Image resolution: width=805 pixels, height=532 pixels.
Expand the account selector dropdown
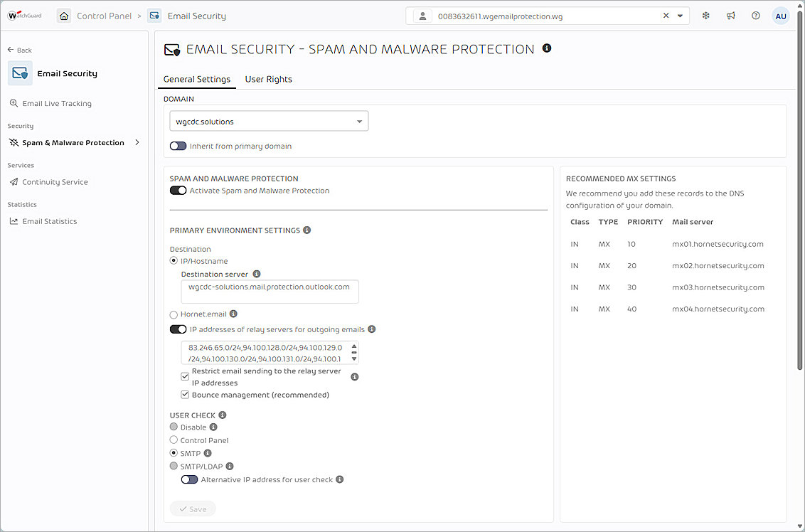pos(680,15)
